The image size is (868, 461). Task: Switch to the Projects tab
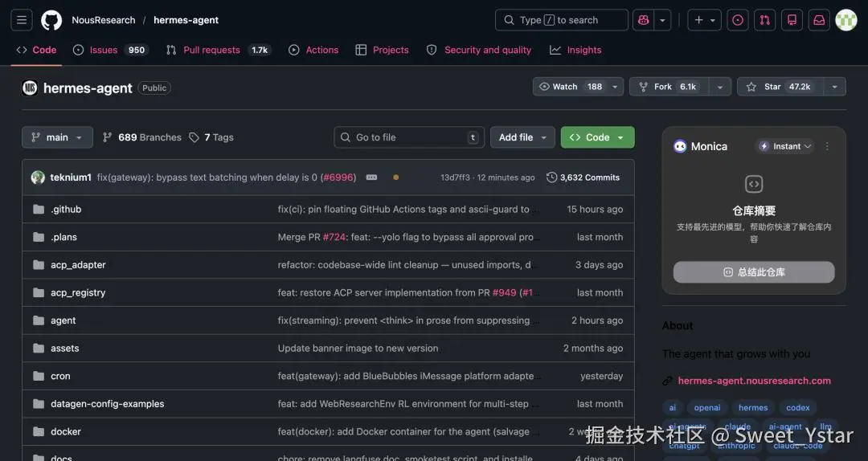coord(382,50)
